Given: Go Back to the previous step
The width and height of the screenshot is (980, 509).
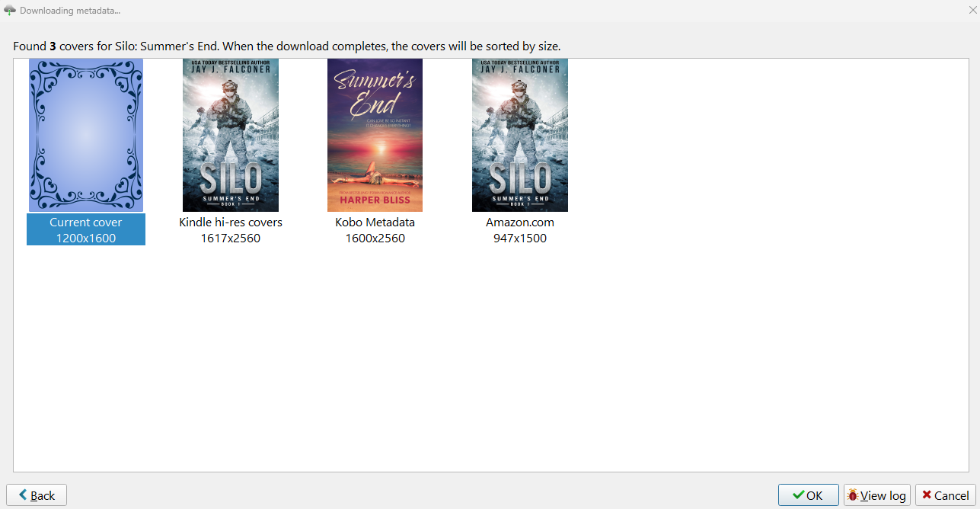Looking at the screenshot, I should [37, 495].
